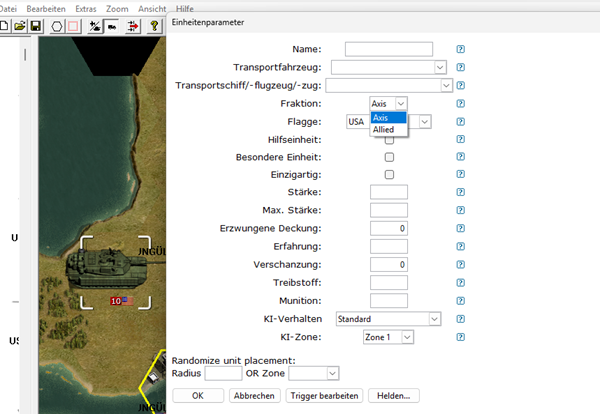Collapse the Fraktion dropdown arrow

[x=401, y=103]
